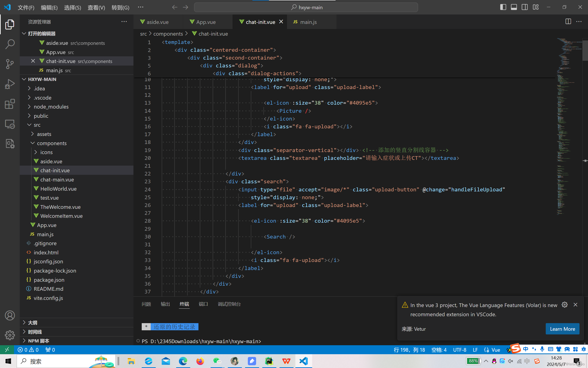Expand the NPM scripts section
This screenshot has width=588, height=368.
(x=76, y=341)
